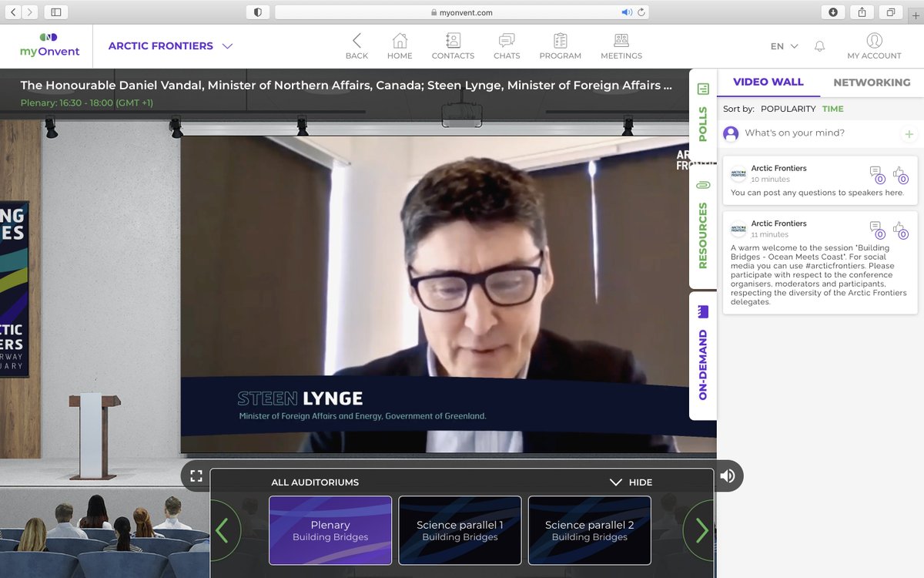The image size is (924, 578).
Task: Open the EN language dropdown
Action: coord(785,46)
